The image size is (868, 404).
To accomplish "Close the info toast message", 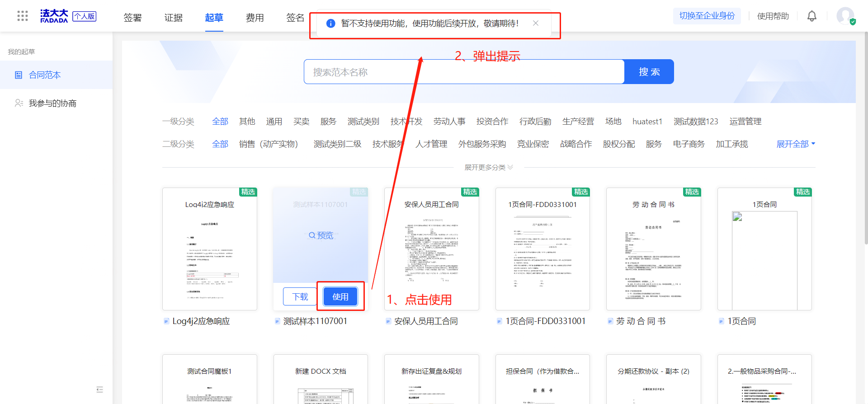I will (x=536, y=23).
